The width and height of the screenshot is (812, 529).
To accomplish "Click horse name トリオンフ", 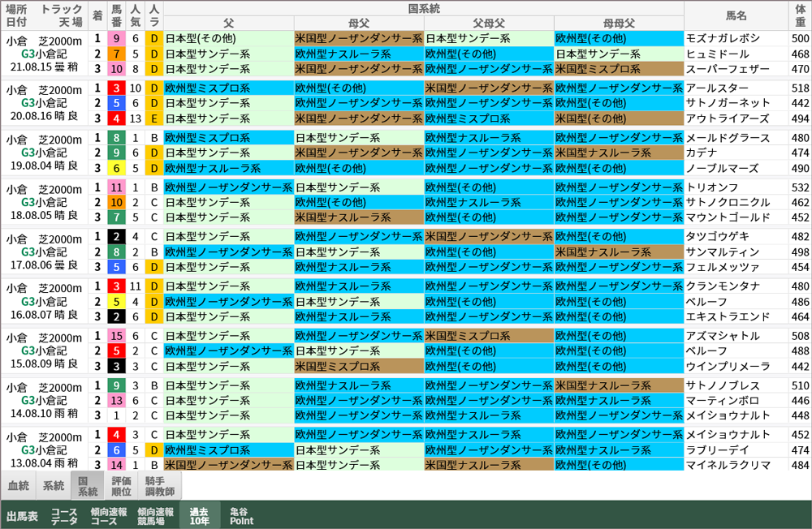I will pos(712,187).
